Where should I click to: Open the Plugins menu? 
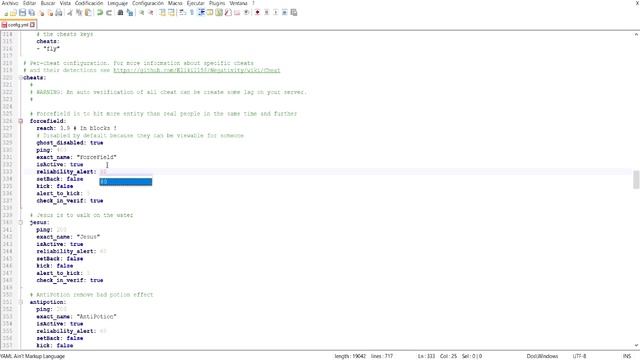click(x=217, y=3)
